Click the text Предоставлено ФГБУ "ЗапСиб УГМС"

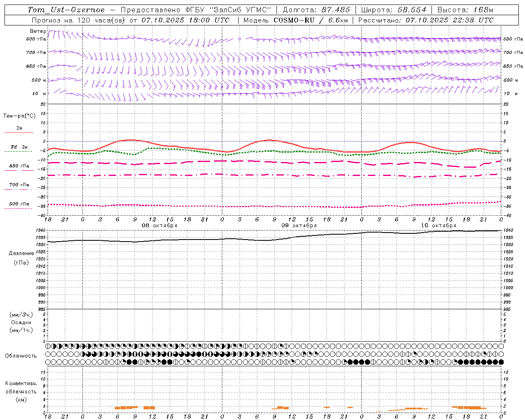tap(196, 10)
